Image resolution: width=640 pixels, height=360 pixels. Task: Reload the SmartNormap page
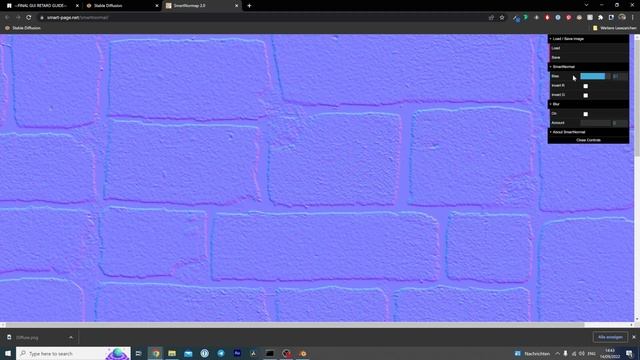[29, 18]
